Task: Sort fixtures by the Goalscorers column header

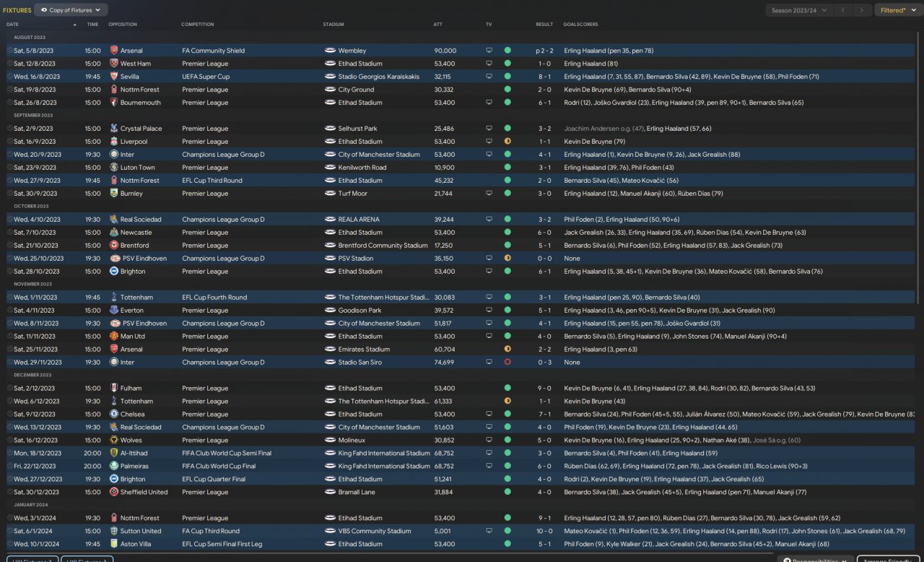Action: (580, 25)
